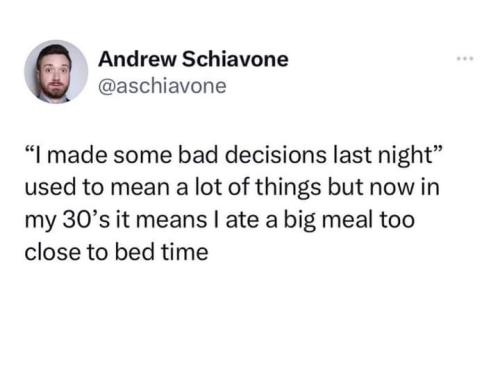500x378 pixels.
Task: Click the opening quotation mark of tweet
Action: tap(29, 149)
